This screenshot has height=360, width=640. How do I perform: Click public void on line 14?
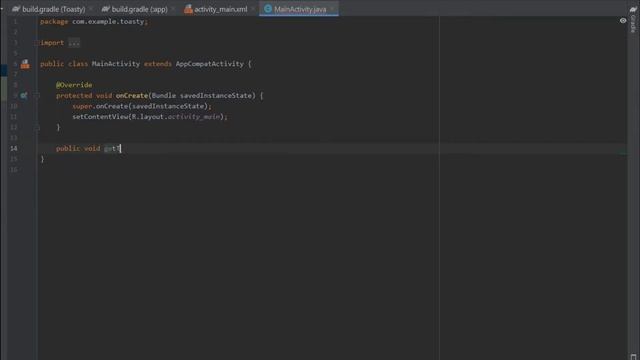78,149
